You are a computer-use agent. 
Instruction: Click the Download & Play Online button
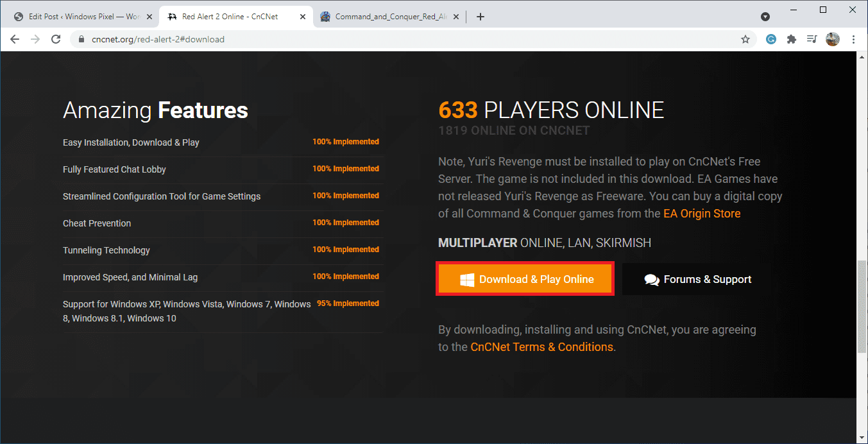(x=525, y=279)
